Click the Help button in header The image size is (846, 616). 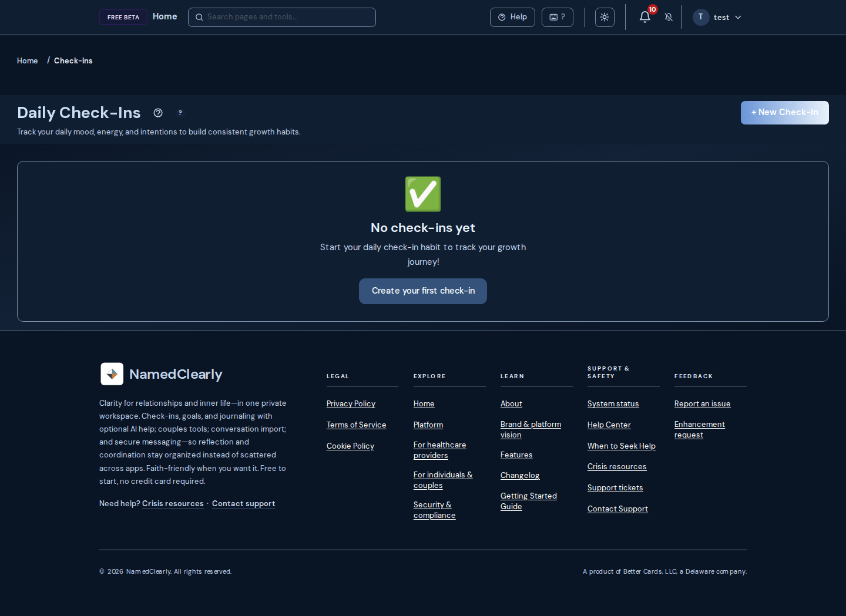pyautogui.click(x=512, y=17)
